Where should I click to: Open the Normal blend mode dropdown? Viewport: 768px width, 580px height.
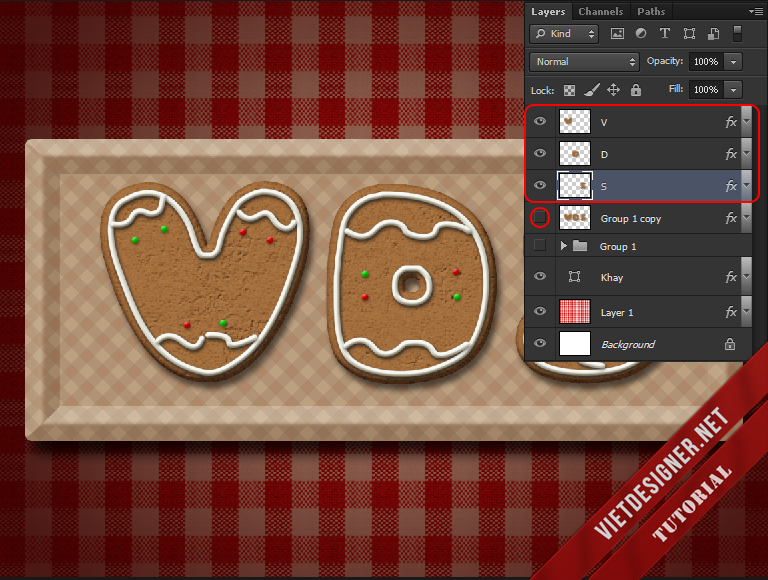tap(584, 62)
